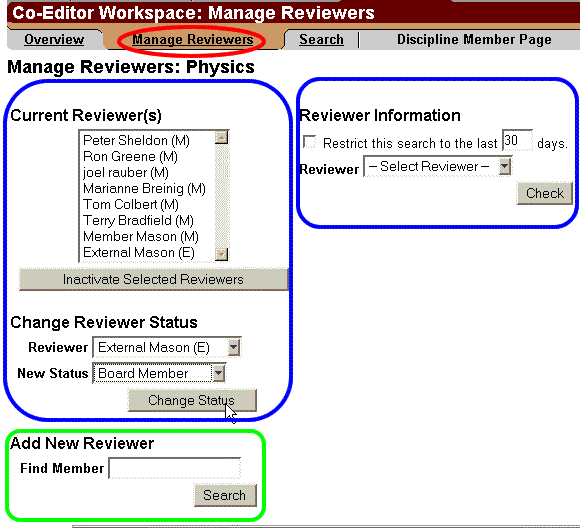580x528 pixels.
Task: Click the Find Member input field
Action: [x=175, y=468]
